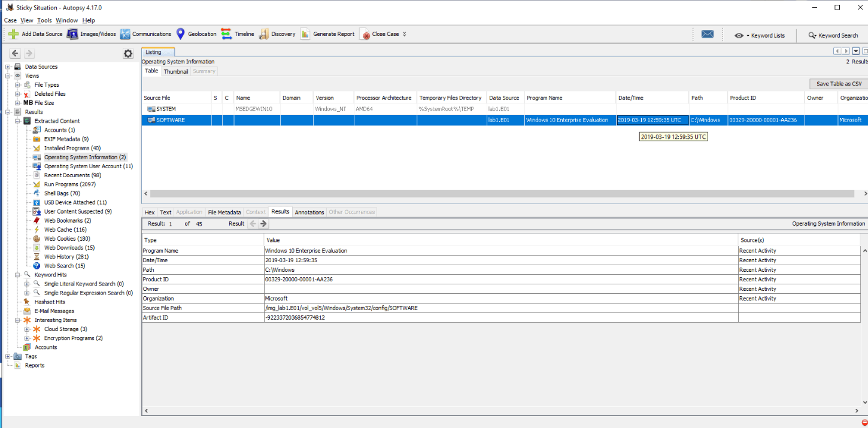The image size is (868, 428).
Task: Open the Text content tab
Action: point(166,212)
